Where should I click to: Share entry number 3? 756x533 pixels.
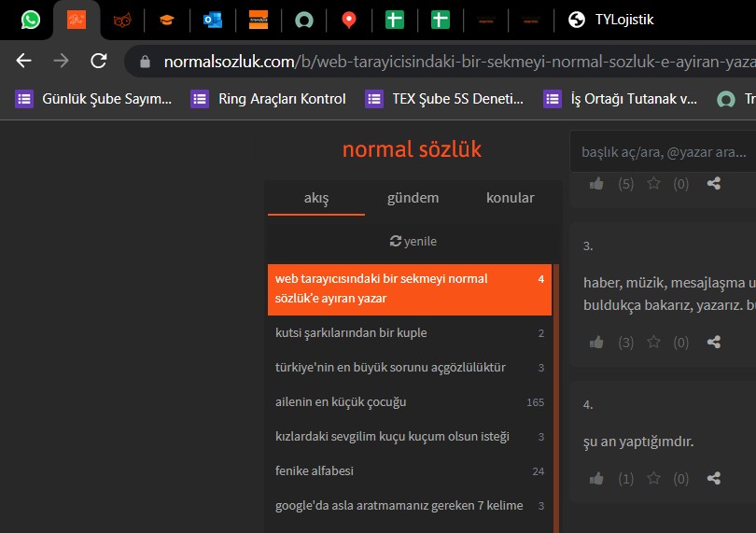(714, 343)
